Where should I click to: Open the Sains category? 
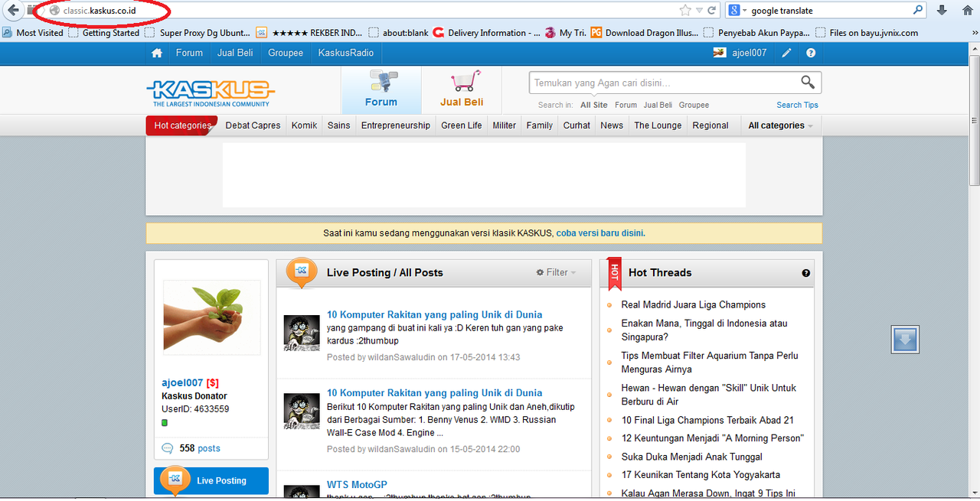[338, 125]
